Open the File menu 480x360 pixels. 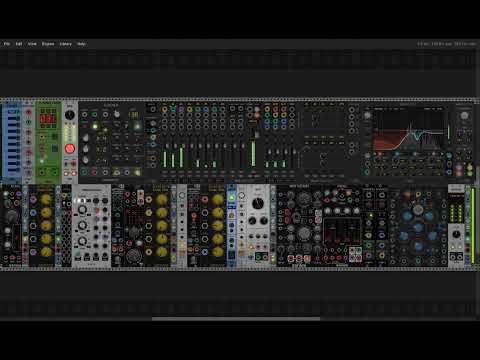(x=7, y=44)
